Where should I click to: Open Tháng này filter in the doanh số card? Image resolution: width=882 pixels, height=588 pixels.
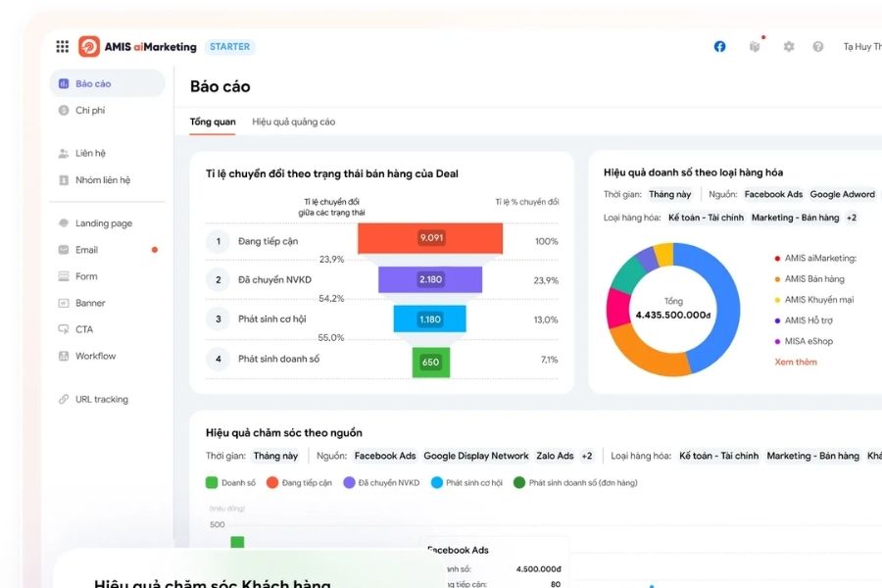pos(670,194)
